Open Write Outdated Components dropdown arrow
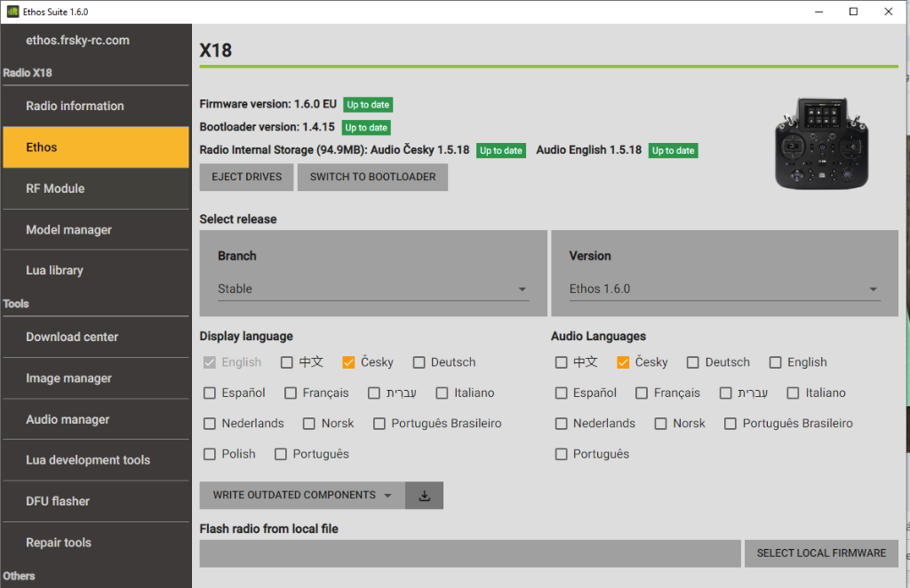Screen dimensions: 910x588 pos(388,496)
